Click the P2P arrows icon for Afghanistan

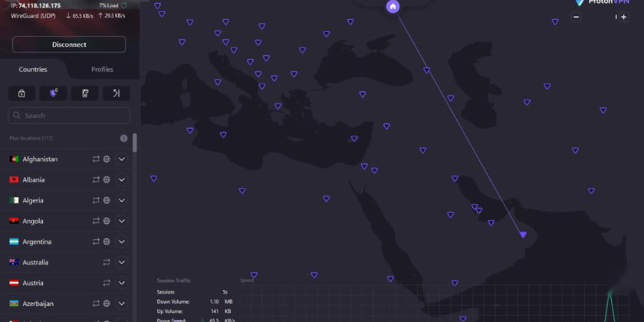pos(96,159)
